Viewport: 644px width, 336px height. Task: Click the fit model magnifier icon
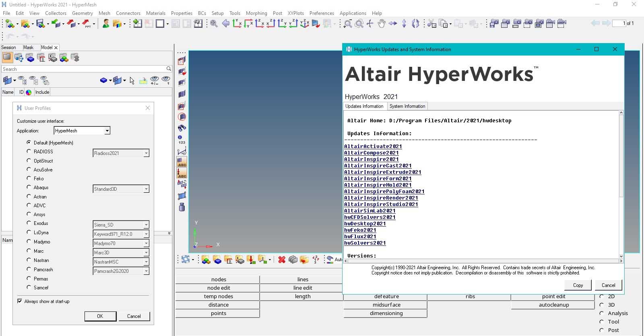coord(214,24)
